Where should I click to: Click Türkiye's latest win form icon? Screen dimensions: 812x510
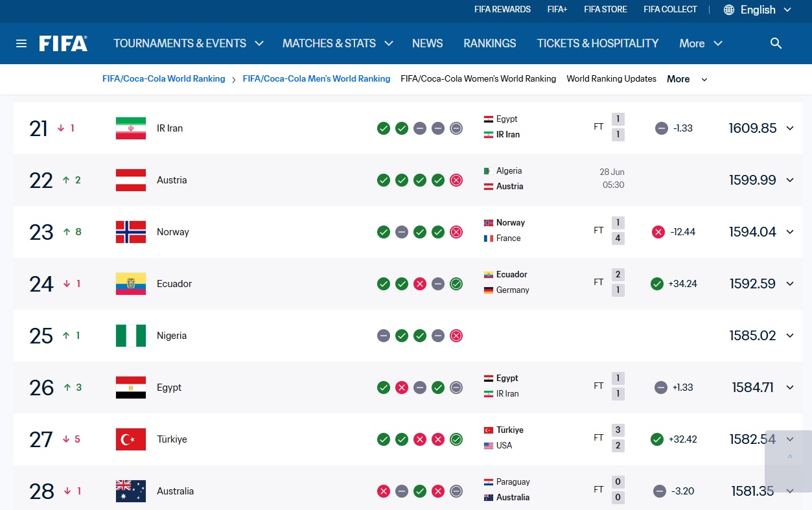[456, 439]
